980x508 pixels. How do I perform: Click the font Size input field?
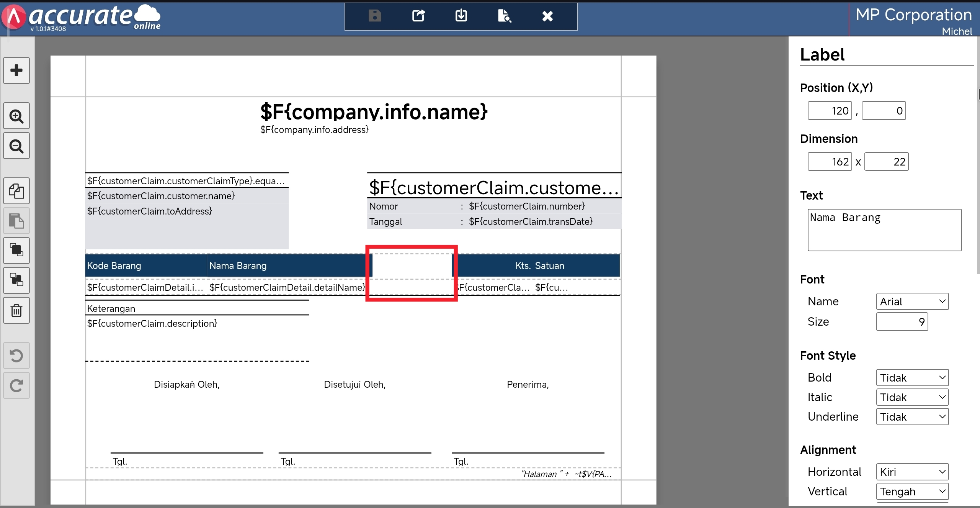coord(902,322)
